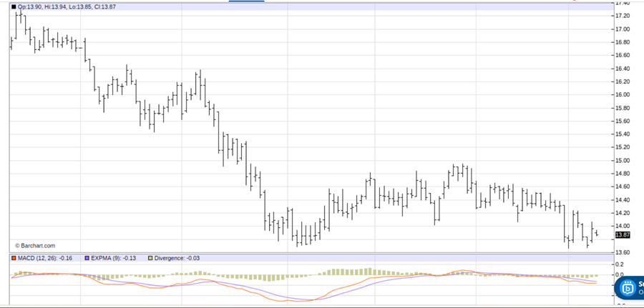Image resolution: width=644 pixels, height=308 pixels.
Task: Click the tan Divergence legend swatch
Action: [150, 259]
